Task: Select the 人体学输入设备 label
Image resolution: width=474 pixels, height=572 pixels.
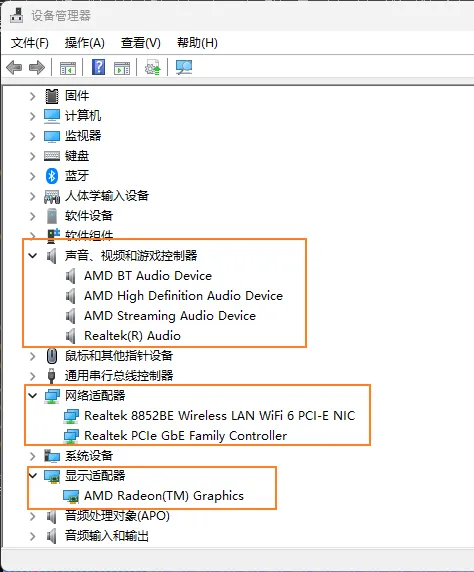Action: [107, 196]
